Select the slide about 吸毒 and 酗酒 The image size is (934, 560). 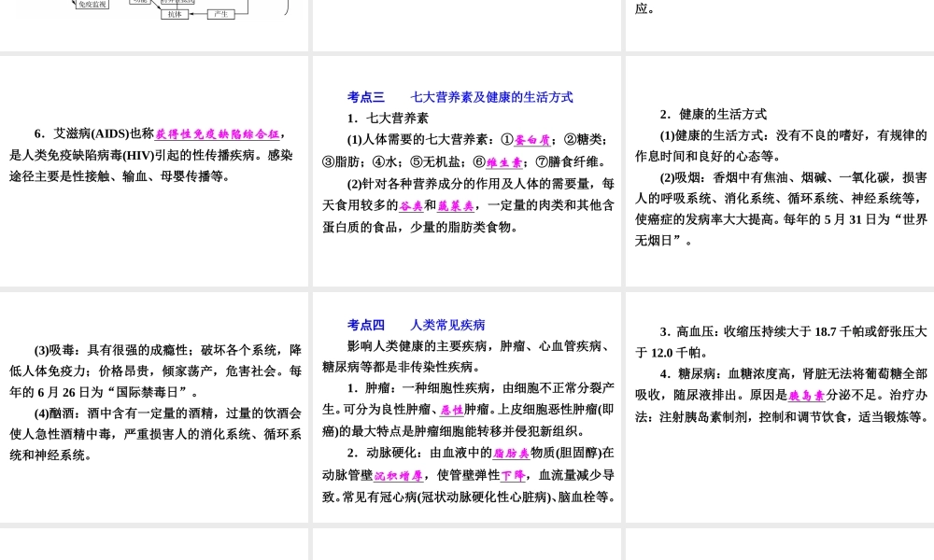coord(154,407)
